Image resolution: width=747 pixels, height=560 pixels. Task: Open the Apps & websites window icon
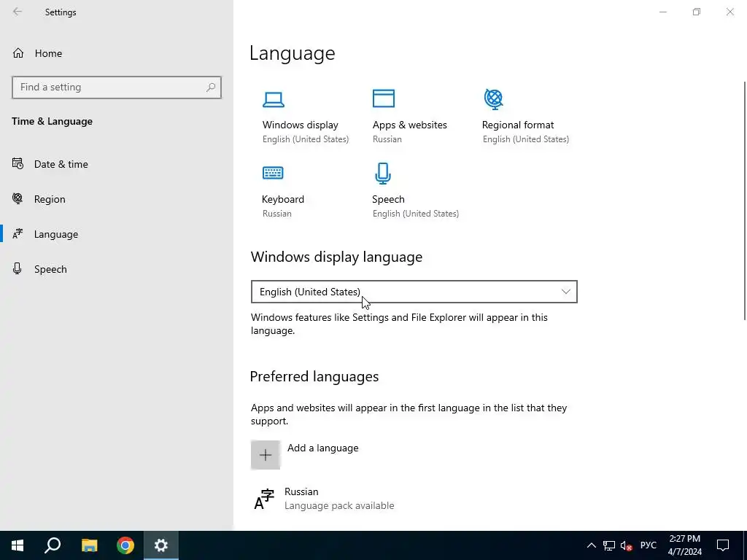pos(384,98)
